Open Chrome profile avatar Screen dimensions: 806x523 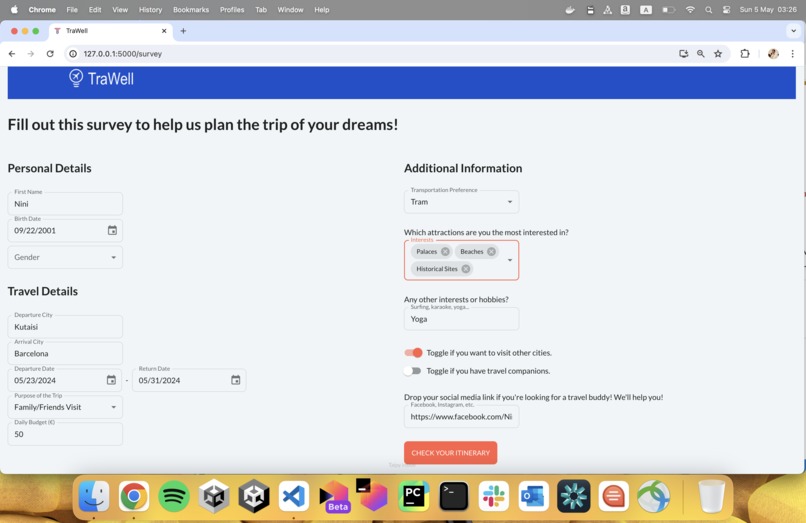click(773, 53)
